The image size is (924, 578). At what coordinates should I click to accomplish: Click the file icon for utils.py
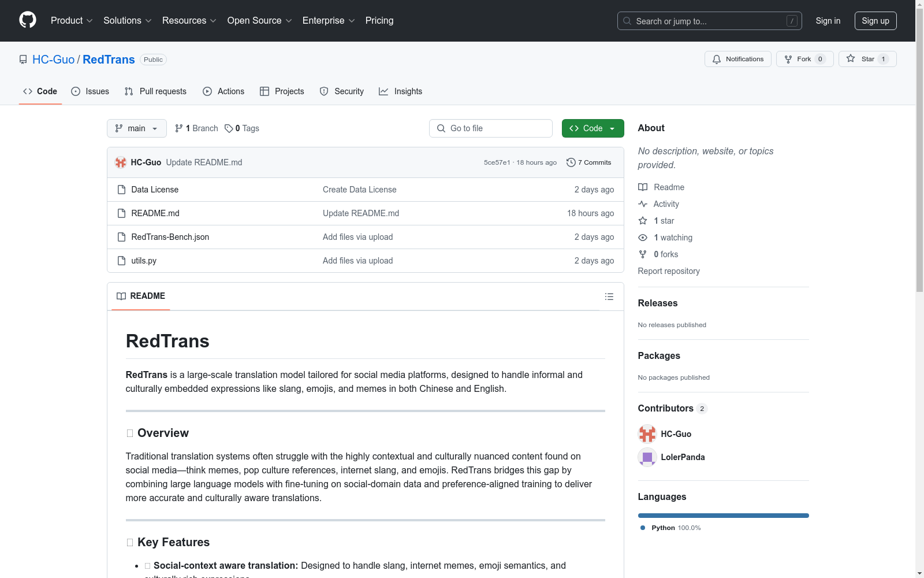pyautogui.click(x=121, y=261)
